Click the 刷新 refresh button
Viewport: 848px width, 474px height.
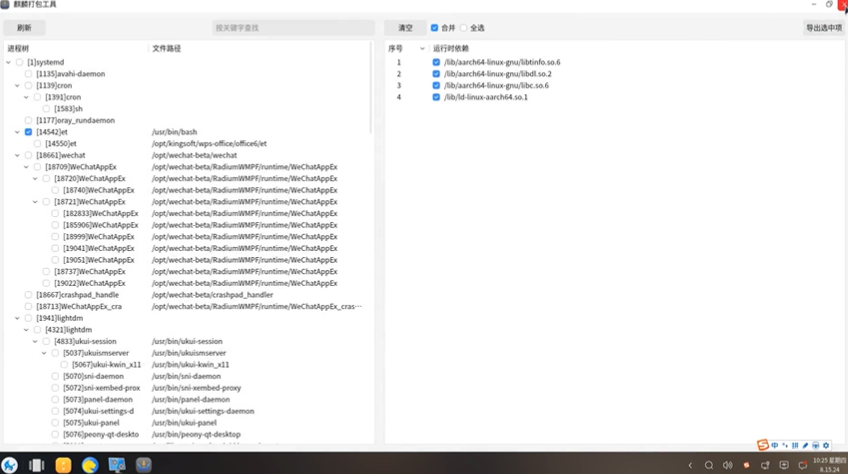coord(24,28)
